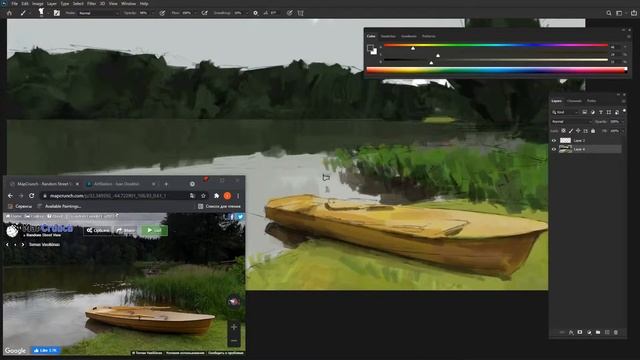
Task: Pick a color from the spectrum ramp
Action: pos(496,70)
